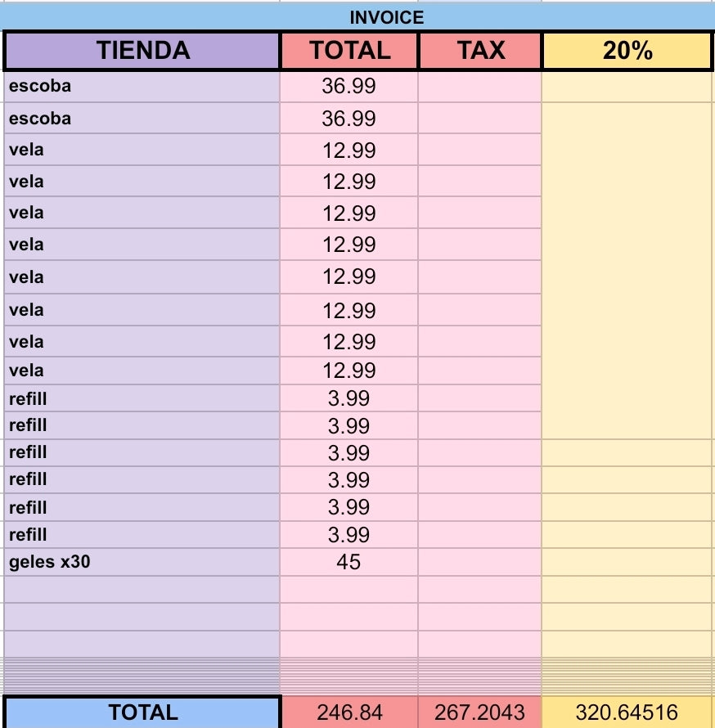This screenshot has height=728, width=715.
Task: Click the first vela item cell
Action: pos(142,150)
